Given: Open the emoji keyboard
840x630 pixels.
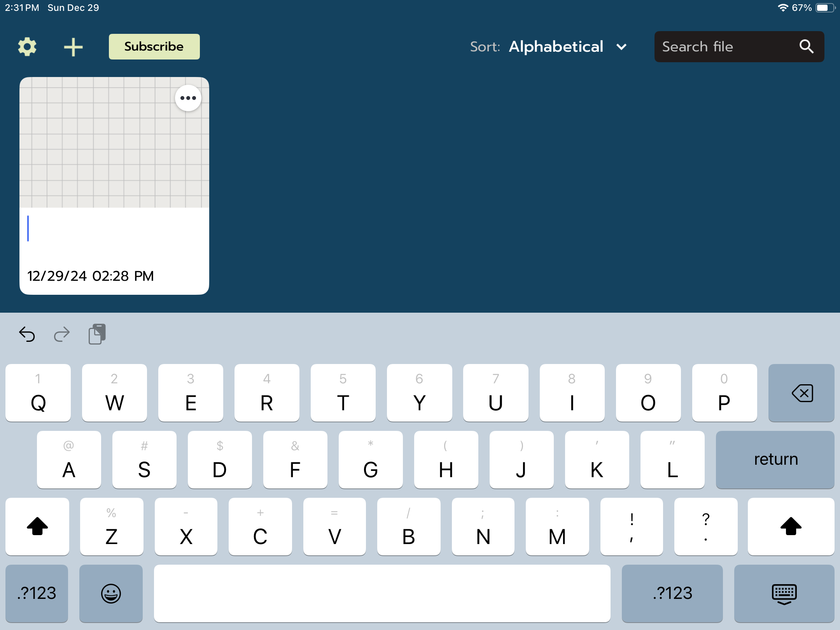Looking at the screenshot, I should click(111, 593).
